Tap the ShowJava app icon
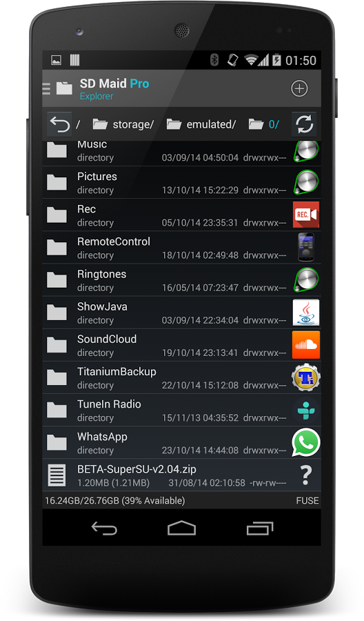 (306, 312)
